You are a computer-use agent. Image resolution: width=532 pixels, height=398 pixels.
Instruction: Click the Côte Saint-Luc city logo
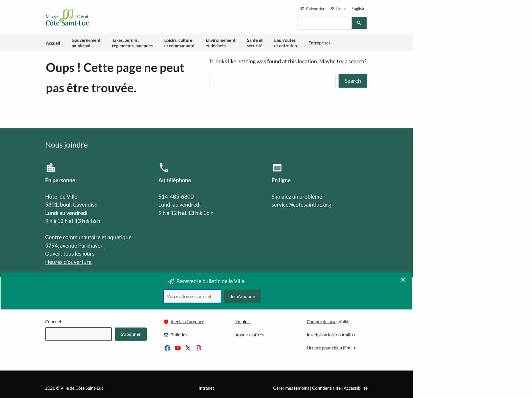[x=67, y=17]
